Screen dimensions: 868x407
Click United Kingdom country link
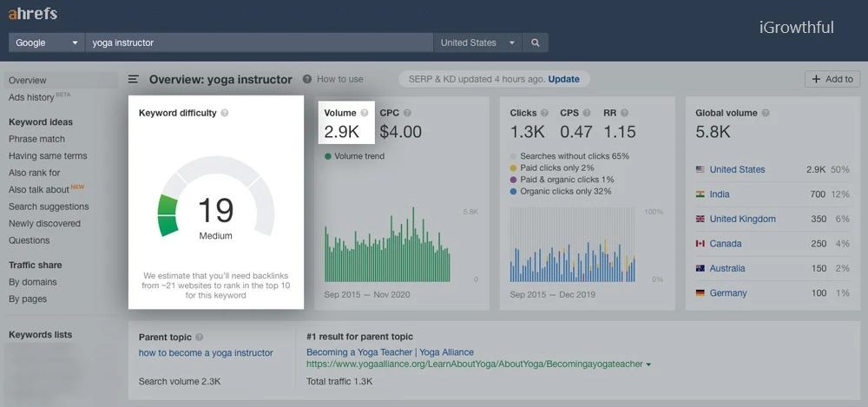coord(743,219)
